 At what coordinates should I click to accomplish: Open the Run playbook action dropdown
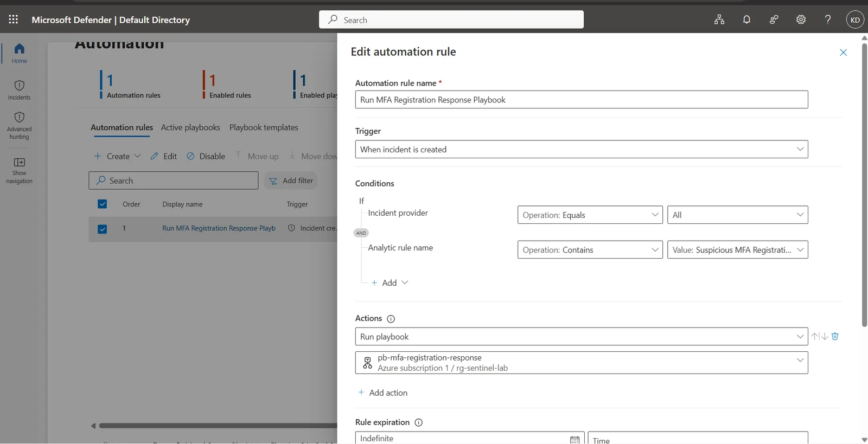pos(582,336)
